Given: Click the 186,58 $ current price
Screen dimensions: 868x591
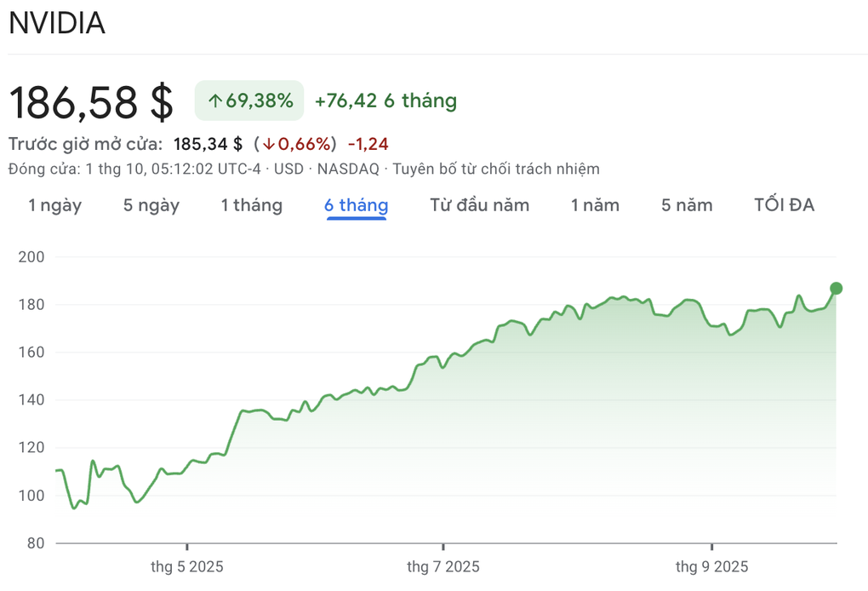Looking at the screenshot, I should tap(91, 102).
